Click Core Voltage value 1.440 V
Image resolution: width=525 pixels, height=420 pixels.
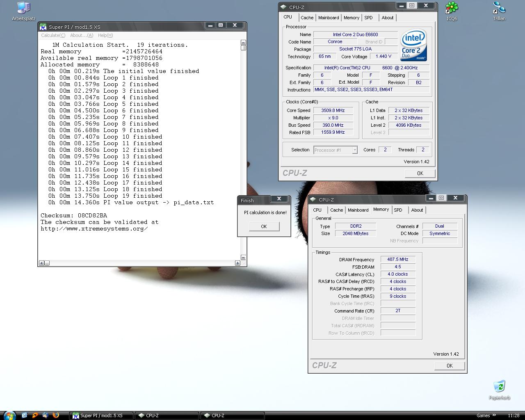tap(383, 56)
